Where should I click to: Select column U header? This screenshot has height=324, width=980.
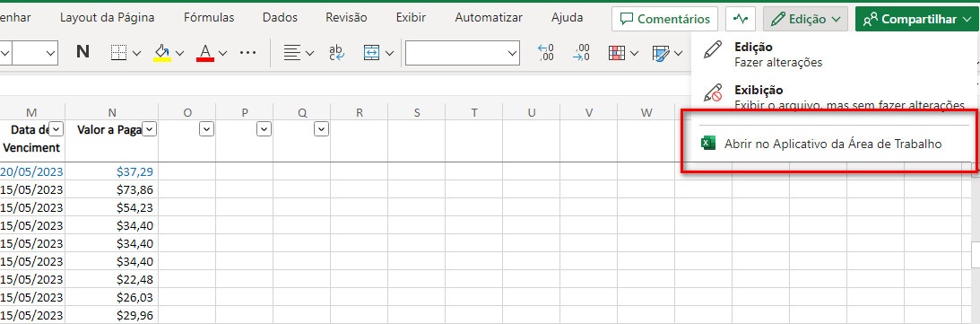tap(532, 112)
